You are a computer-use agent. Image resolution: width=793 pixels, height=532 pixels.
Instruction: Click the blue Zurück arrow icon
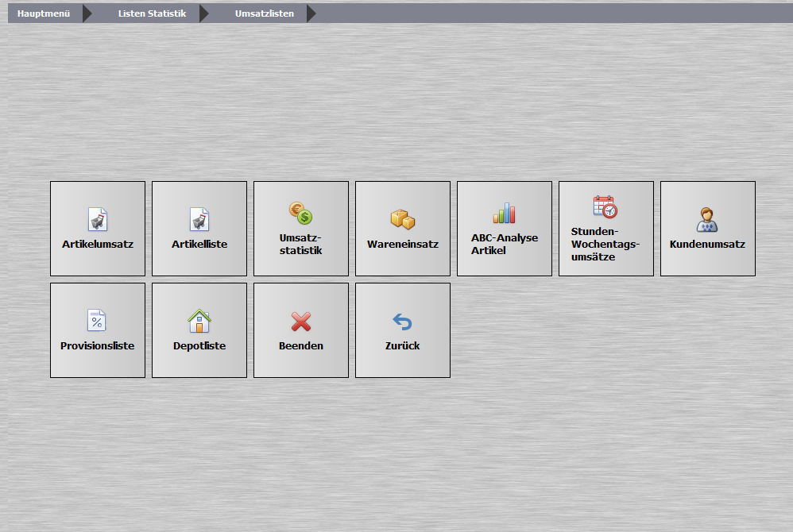click(403, 322)
